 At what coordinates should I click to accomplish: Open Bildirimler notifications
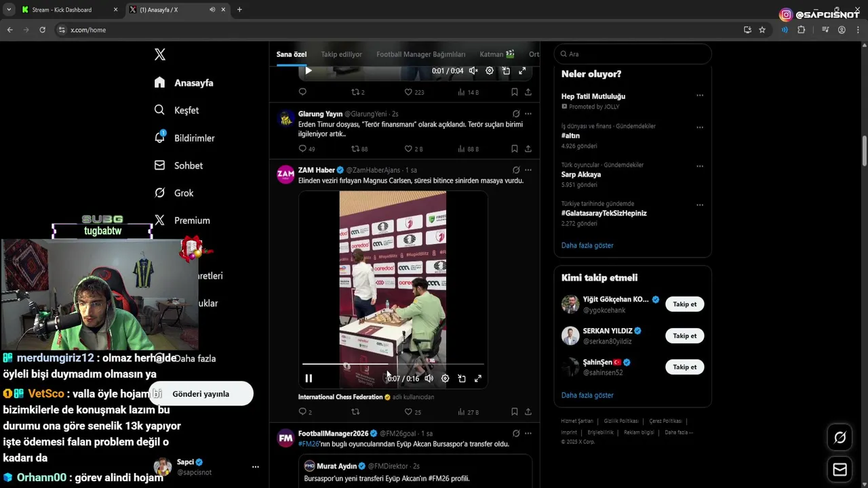184,138
